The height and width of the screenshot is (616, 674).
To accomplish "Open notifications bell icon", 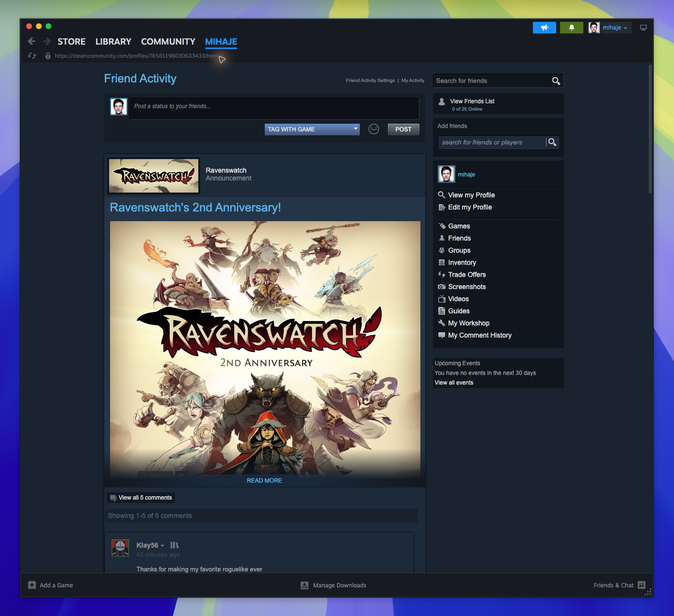I will (x=572, y=28).
